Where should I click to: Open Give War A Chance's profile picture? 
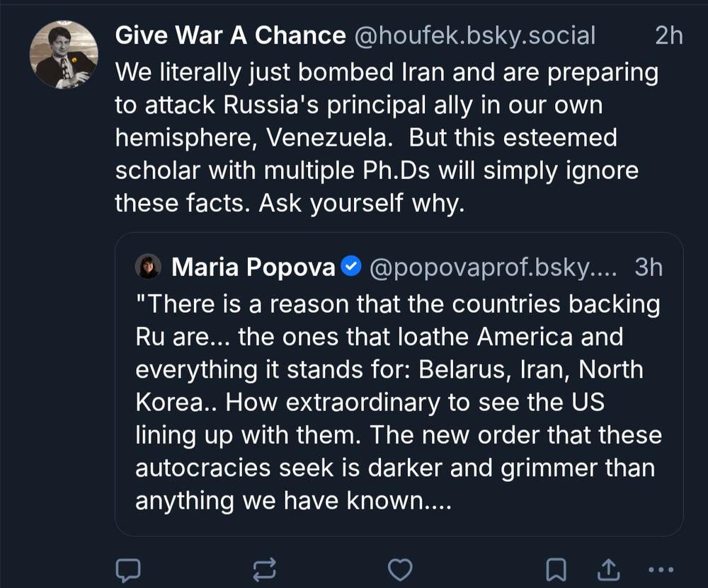click(64, 54)
